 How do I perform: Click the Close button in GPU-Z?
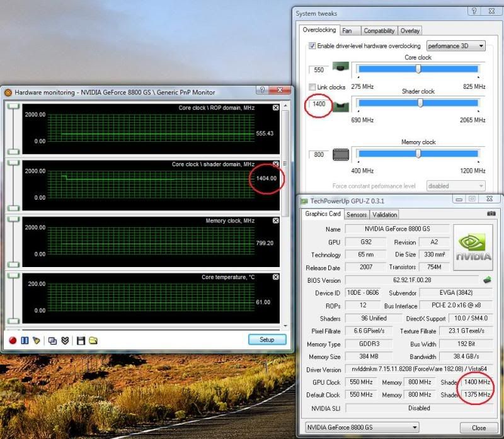click(x=479, y=428)
